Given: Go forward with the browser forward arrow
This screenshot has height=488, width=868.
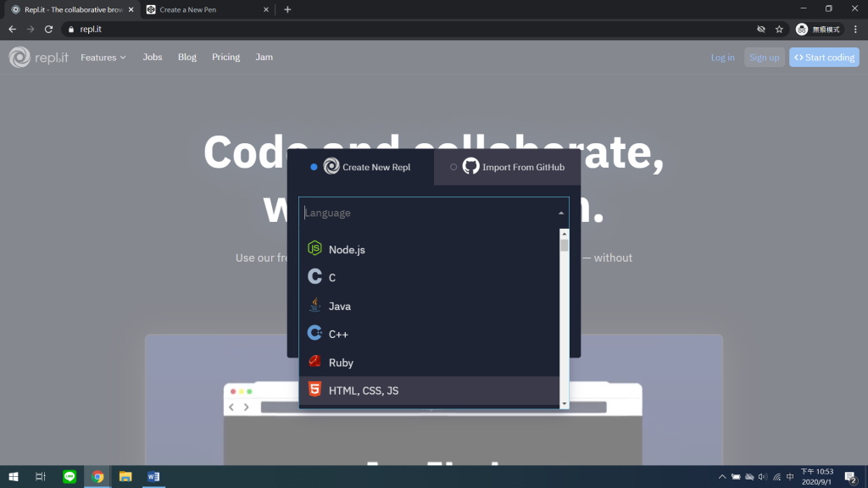Looking at the screenshot, I should pos(31,30).
